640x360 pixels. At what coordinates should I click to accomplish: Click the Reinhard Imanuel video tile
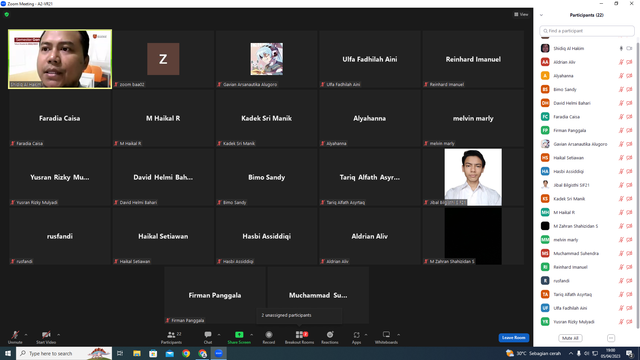[x=473, y=59]
